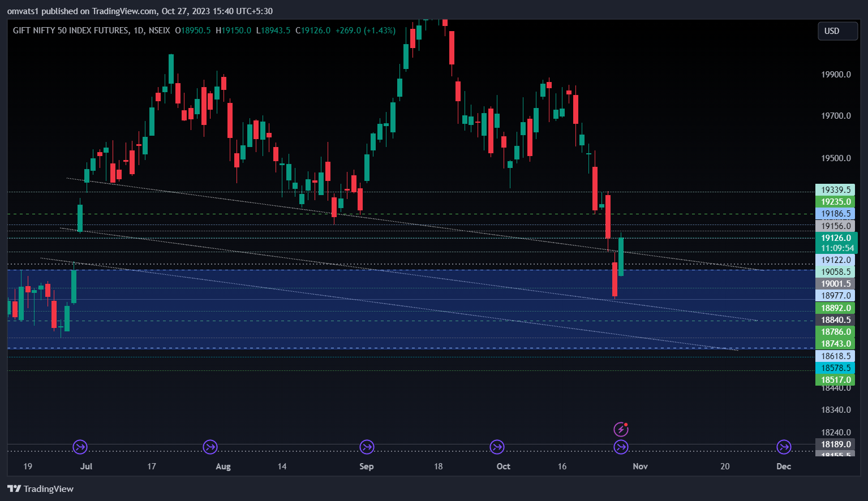Select the green 18517.0 price label
868x501 pixels.
(835, 380)
